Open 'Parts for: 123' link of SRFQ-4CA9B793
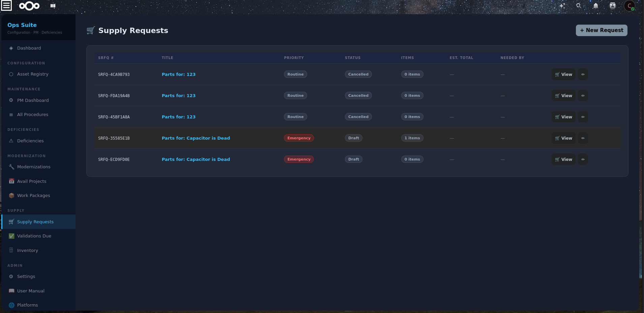Screen dimensions: 644x313 pyautogui.click(x=179, y=75)
